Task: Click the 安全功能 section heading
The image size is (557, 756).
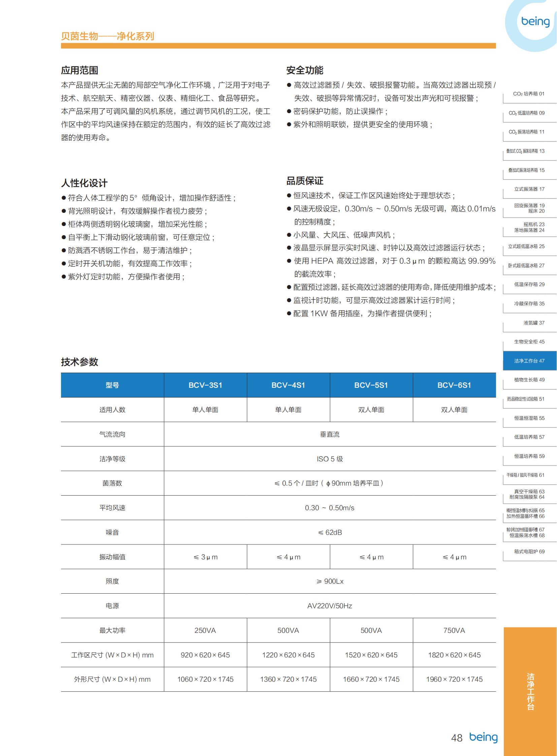Action: click(x=304, y=70)
